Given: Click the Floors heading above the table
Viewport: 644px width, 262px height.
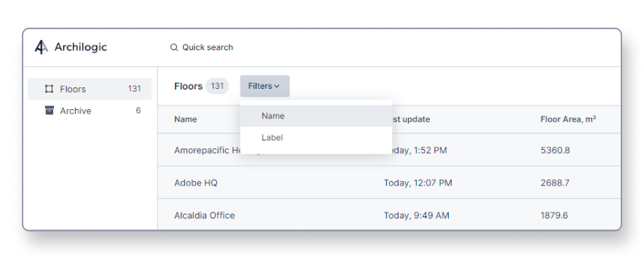Looking at the screenshot, I should click(188, 86).
